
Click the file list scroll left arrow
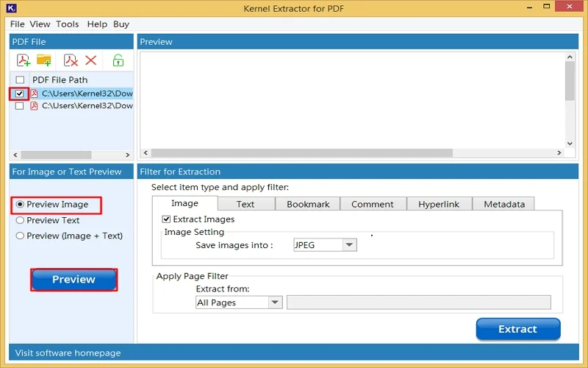click(15, 155)
